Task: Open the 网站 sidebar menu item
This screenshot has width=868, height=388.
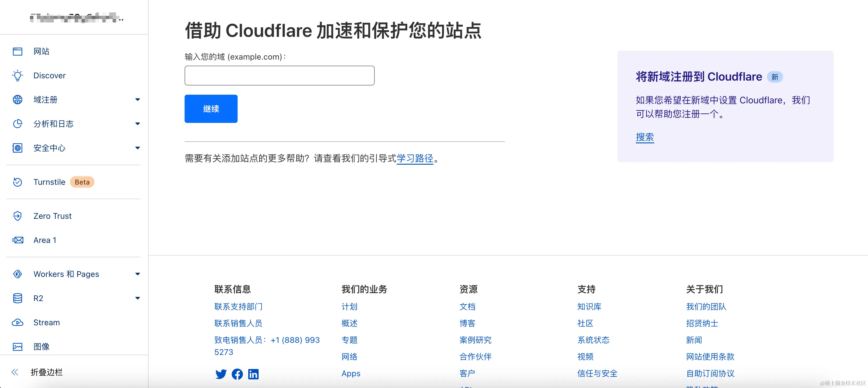Action: 41,51
